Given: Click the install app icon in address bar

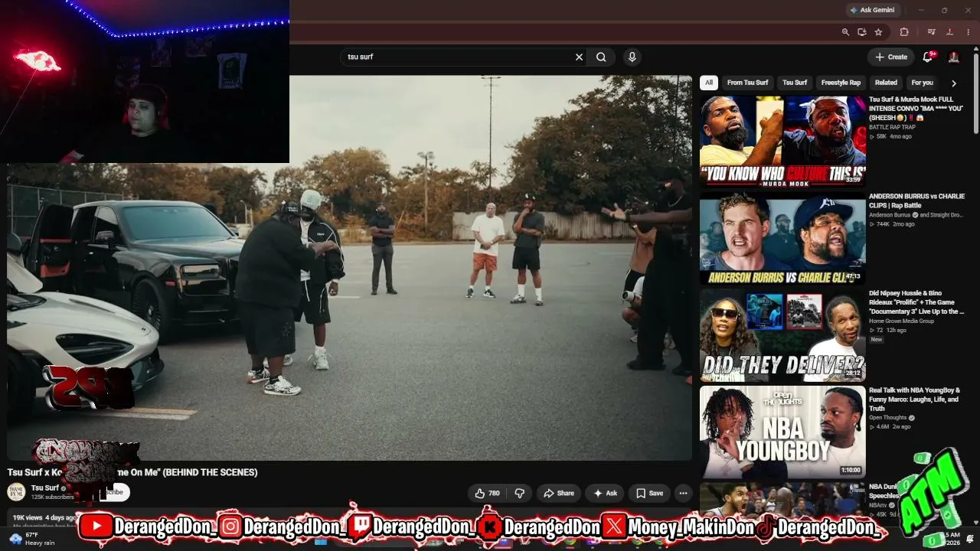Looking at the screenshot, I should [x=862, y=32].
